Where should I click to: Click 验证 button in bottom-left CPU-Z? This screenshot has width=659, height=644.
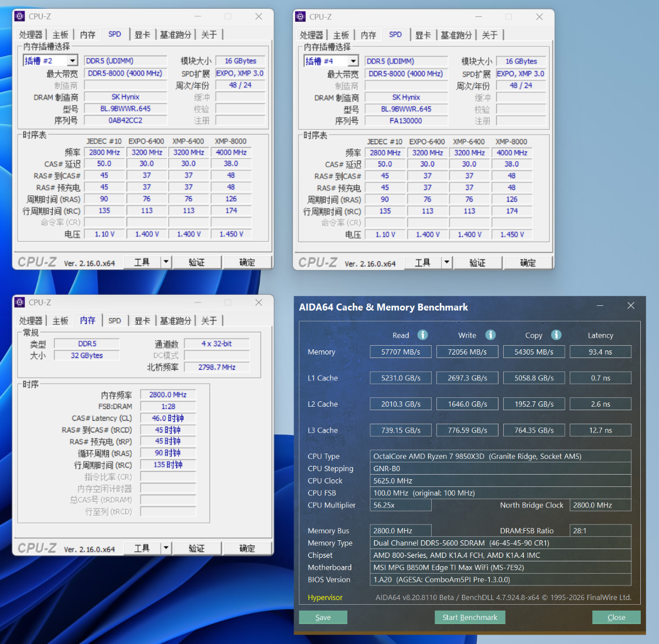[x=197, y=548]
